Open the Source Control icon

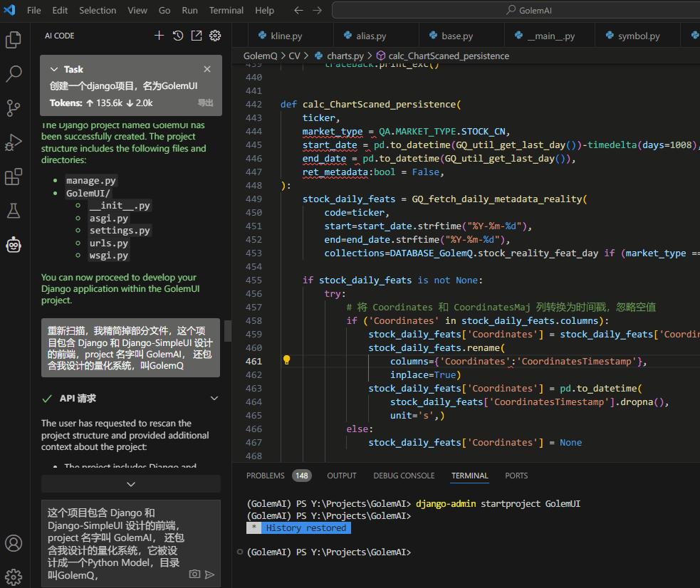14,108
